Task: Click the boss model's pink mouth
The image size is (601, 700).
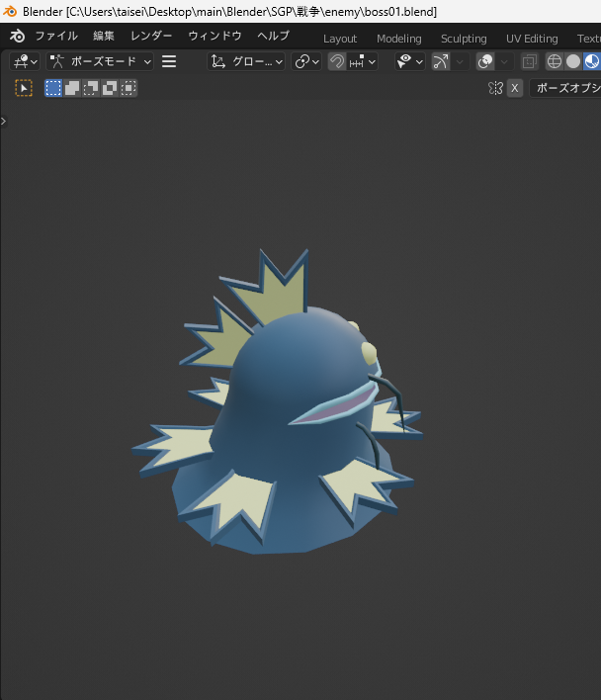Action: (x=341, y=408)
